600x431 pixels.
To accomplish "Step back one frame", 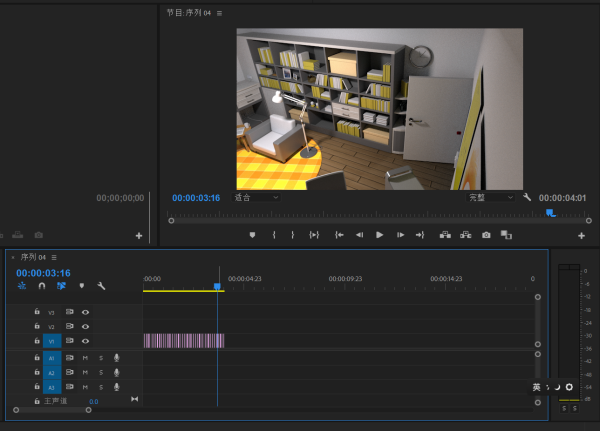I will point(359,235).
